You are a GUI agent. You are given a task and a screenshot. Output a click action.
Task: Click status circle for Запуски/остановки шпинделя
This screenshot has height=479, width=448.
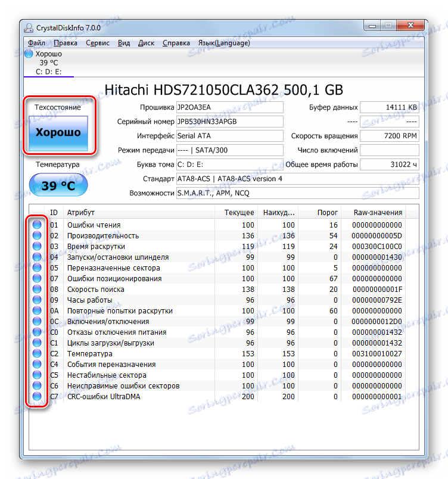[37, 257]
